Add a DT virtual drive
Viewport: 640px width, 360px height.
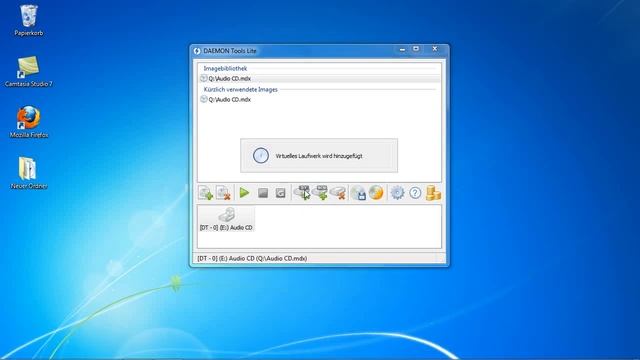click(x=302, y=193)
